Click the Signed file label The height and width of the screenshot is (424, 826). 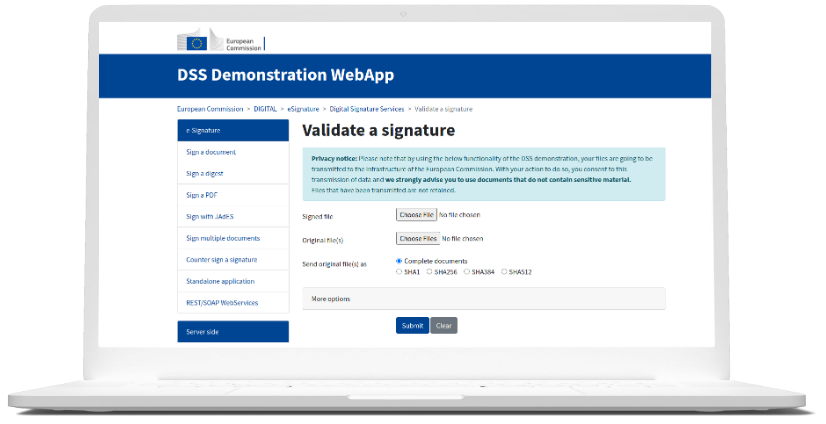[318, 216]
